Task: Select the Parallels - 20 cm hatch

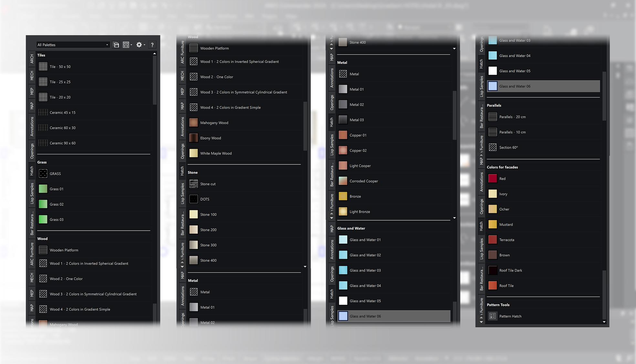Action: [544, 117]
